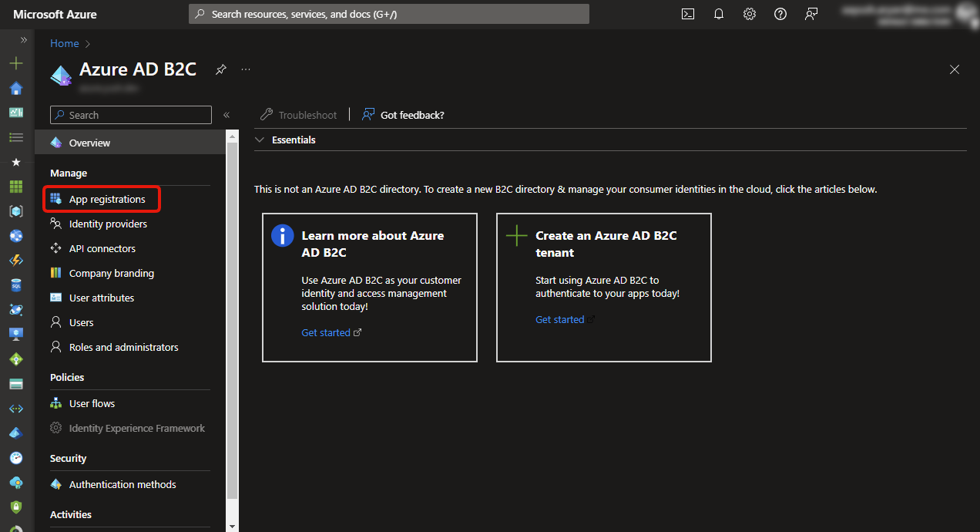The height and width of the screenshot is (532, 980).
Task: Expand the portal sidebar double arrow
Action: click(25, 39)
